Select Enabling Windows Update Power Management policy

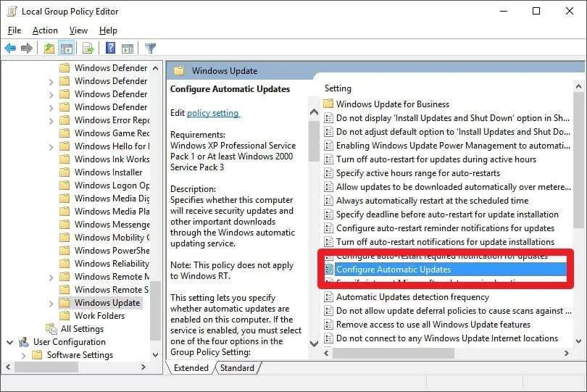click(453, 145)
